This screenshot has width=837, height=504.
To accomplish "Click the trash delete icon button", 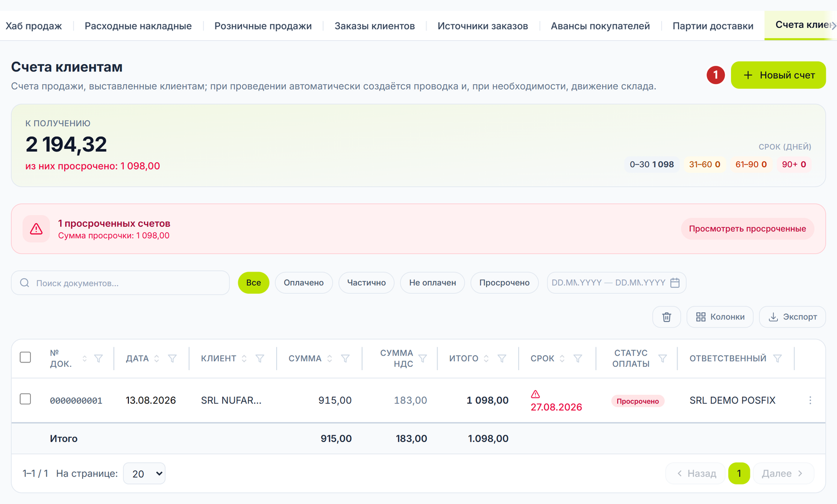I will (x=666, y=317).
